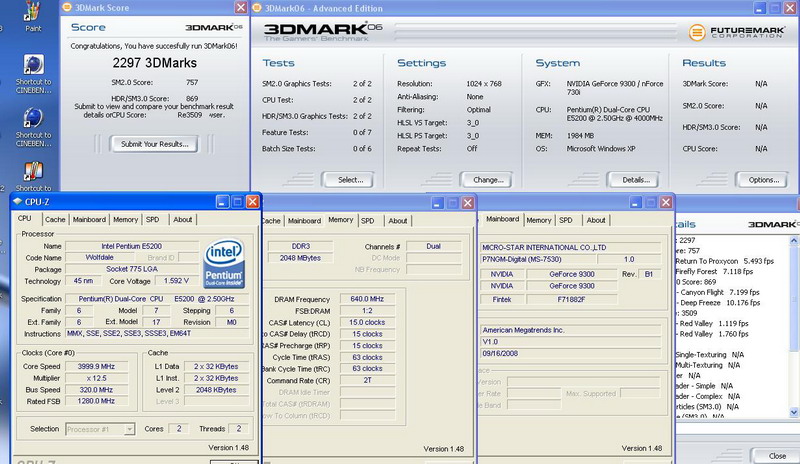Open settings with the Change... button
The width and height of the screenshot is (800, 464).
tap(488, 180)
